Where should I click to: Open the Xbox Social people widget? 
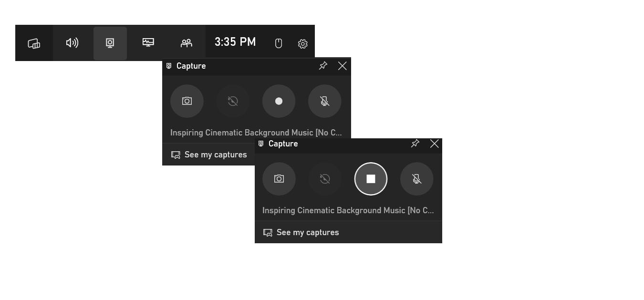(x=187, y=43)
